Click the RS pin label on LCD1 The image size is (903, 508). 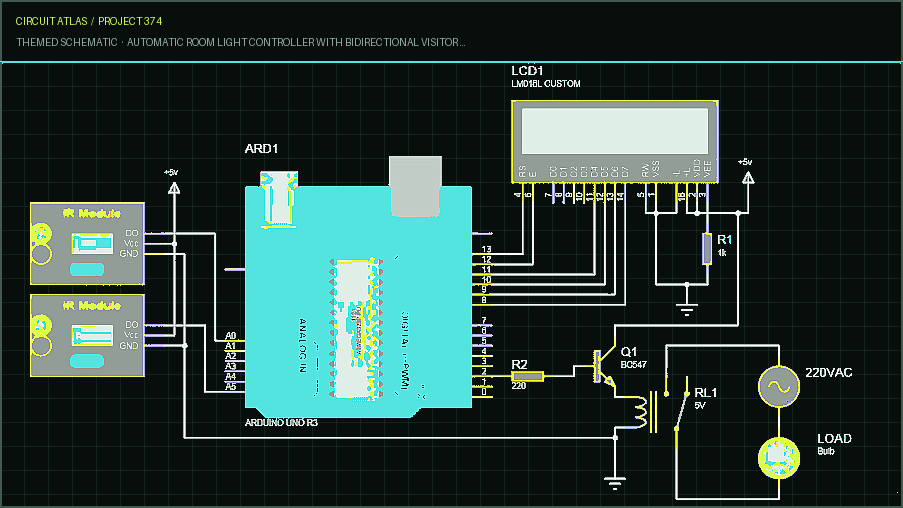click(x=522, y=171)
